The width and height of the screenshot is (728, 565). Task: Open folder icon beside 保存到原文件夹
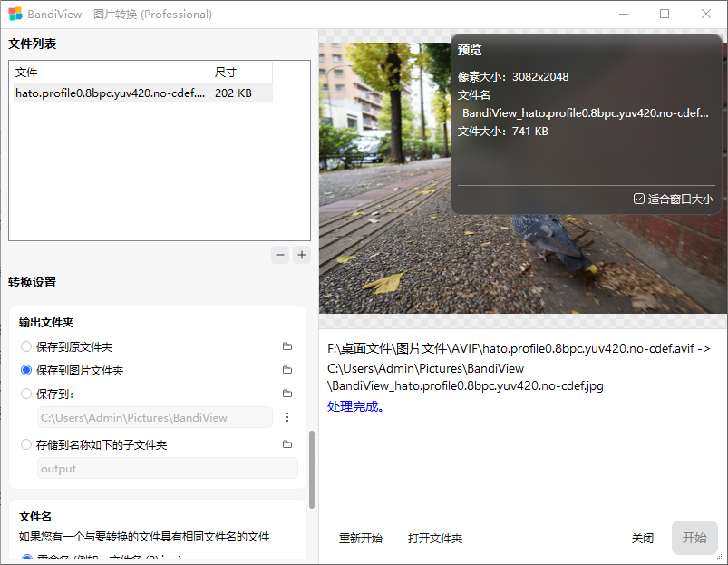(287, 346)
